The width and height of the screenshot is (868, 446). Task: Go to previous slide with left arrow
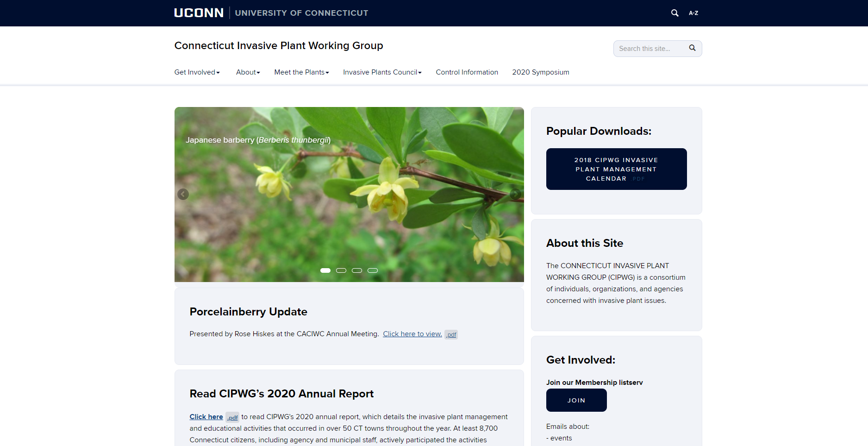click(x=183, y=195)
